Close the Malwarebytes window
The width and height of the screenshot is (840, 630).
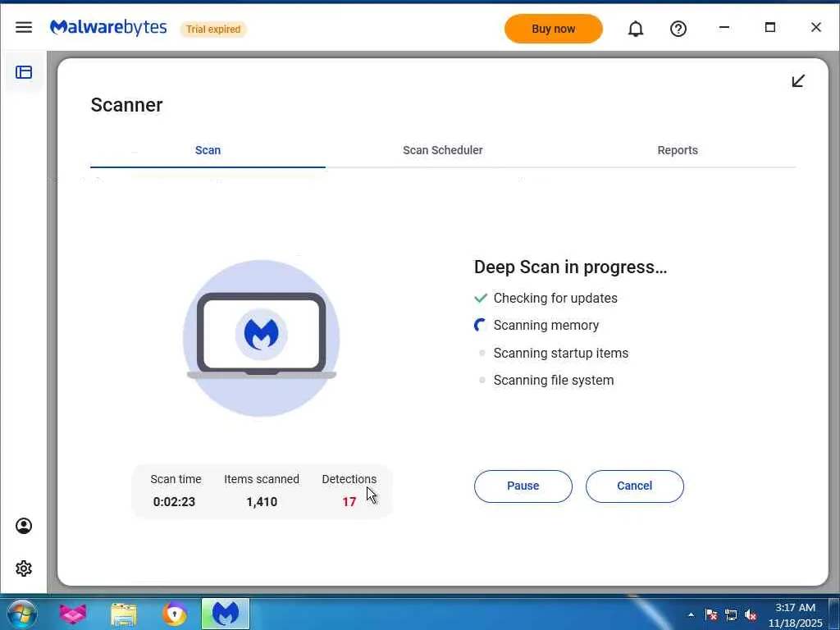(x=816, y=27)
